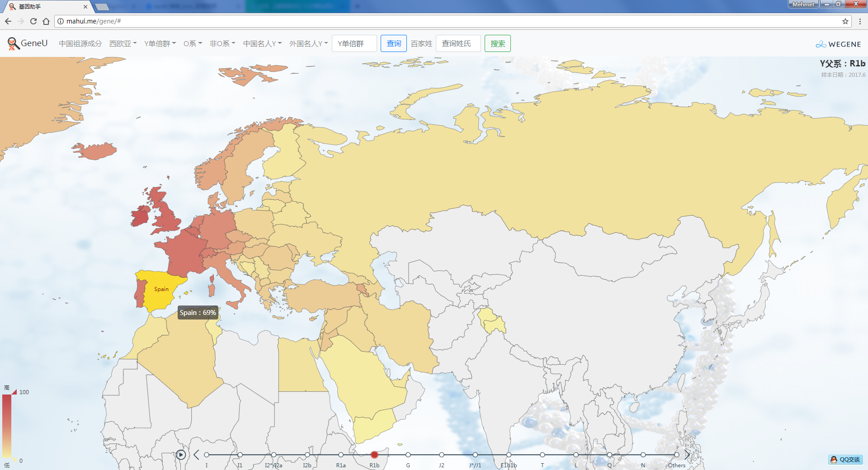
Task: Click the blue 查询 button
Action: (393, 44)
